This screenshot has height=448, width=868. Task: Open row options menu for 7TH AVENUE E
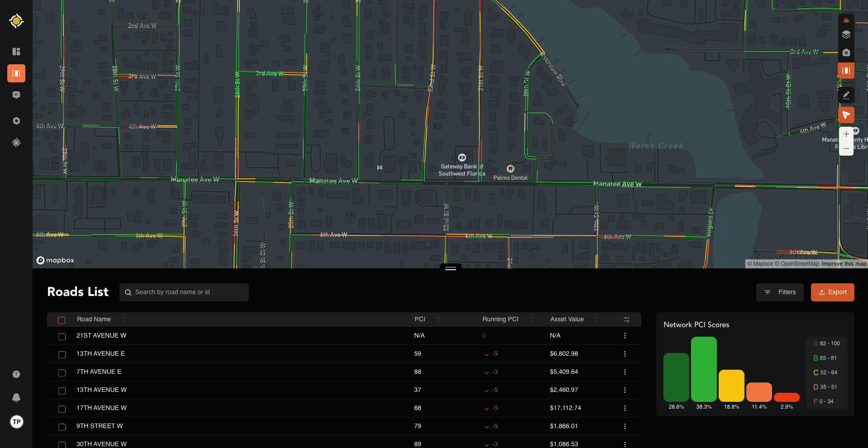(x=625, y=372)
